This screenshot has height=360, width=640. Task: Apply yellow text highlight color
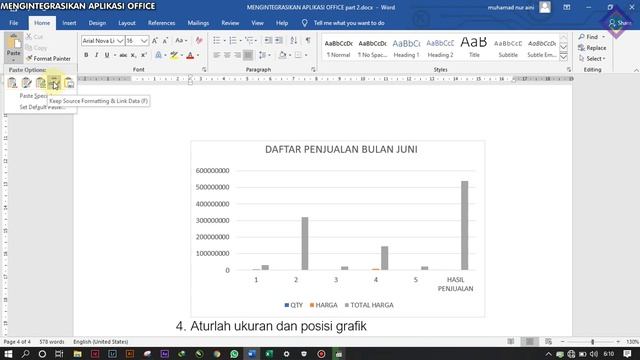(x=174, y=55)
